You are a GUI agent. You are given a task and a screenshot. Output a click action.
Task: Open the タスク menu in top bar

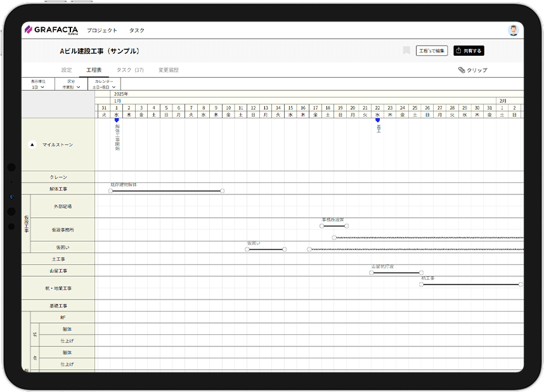coord(137,30)
